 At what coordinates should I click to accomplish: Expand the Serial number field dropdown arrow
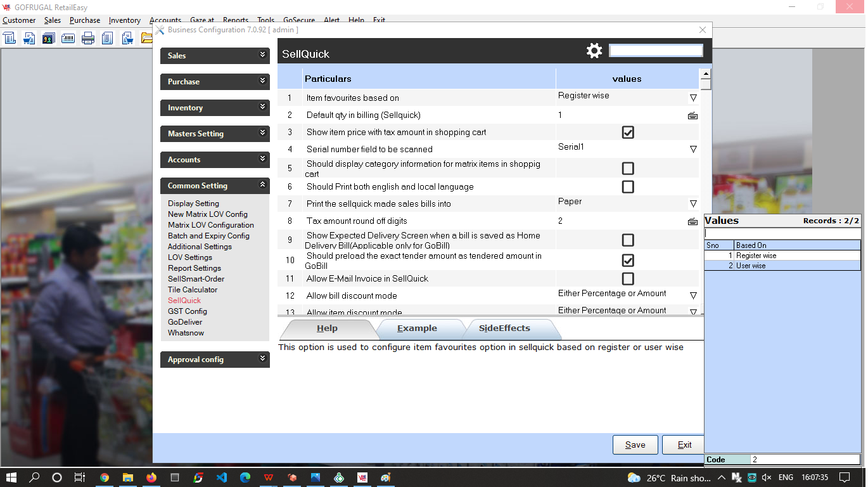[x=693, y=149]
